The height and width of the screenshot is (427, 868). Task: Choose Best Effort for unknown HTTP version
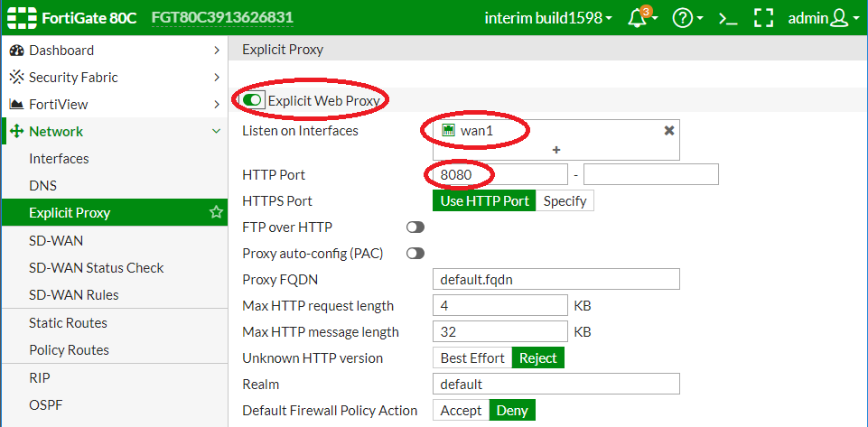click(x=472, y=357)
